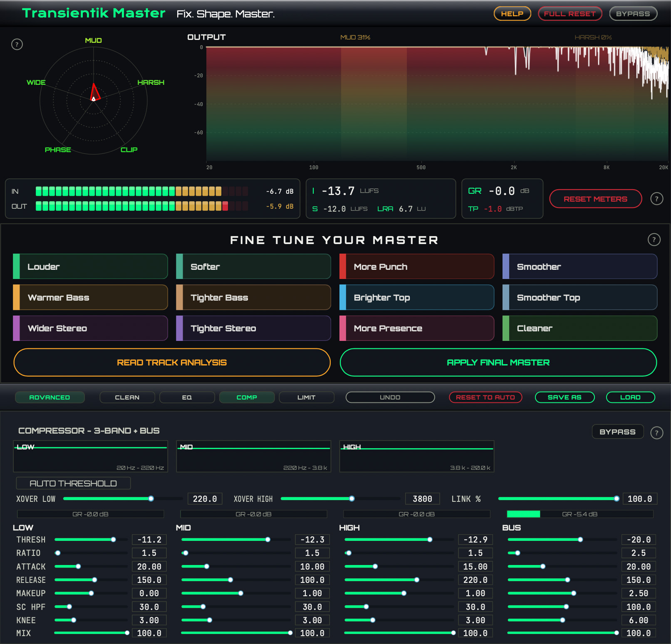671x644 pixels.
Task: Click BUS MAKEUP value 2.50
Action: 639,593
